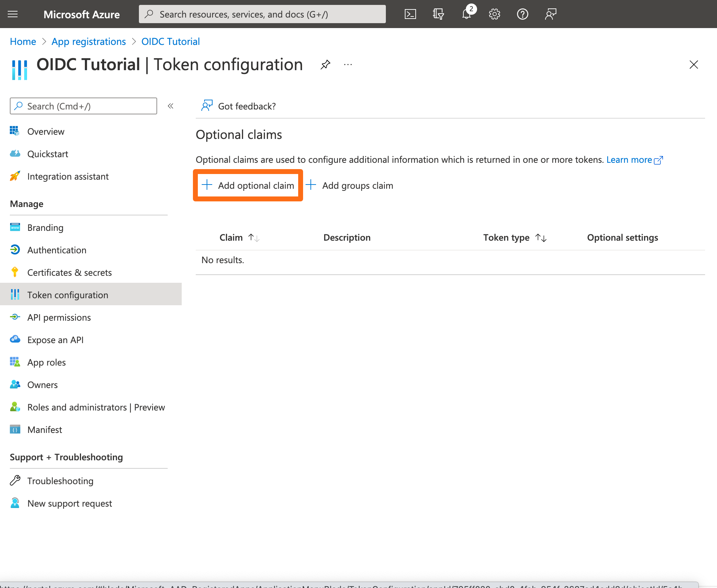Select Manifest from Manage menu

point(45,430)
